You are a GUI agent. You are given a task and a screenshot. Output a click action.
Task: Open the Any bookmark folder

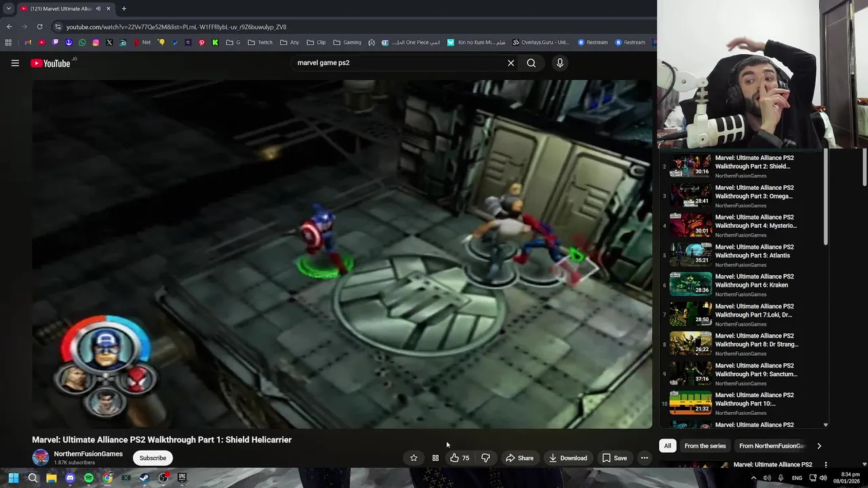[289, 43]
